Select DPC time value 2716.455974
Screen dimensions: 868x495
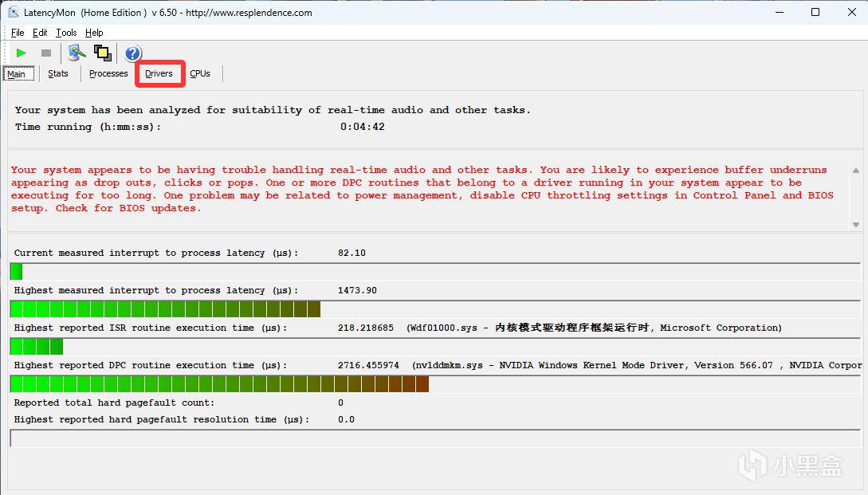pyautogui.click(x=369, y=365)
